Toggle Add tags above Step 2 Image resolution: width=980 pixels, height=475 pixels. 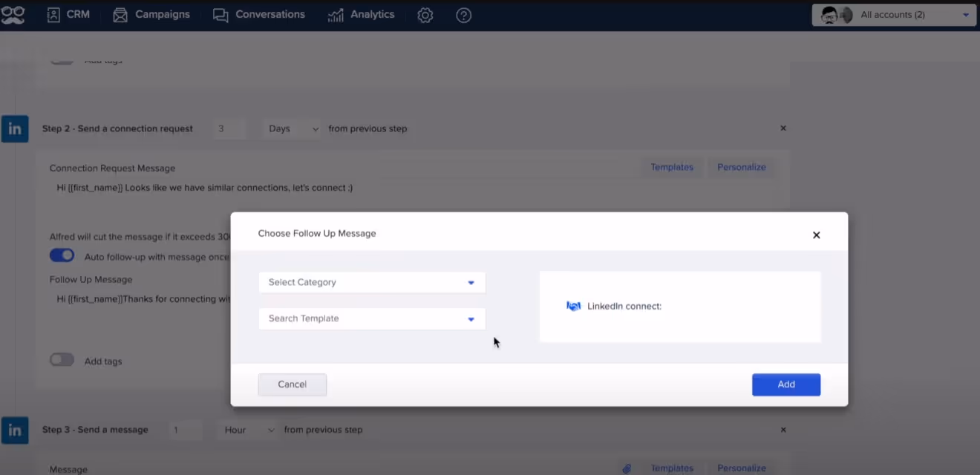62,59
